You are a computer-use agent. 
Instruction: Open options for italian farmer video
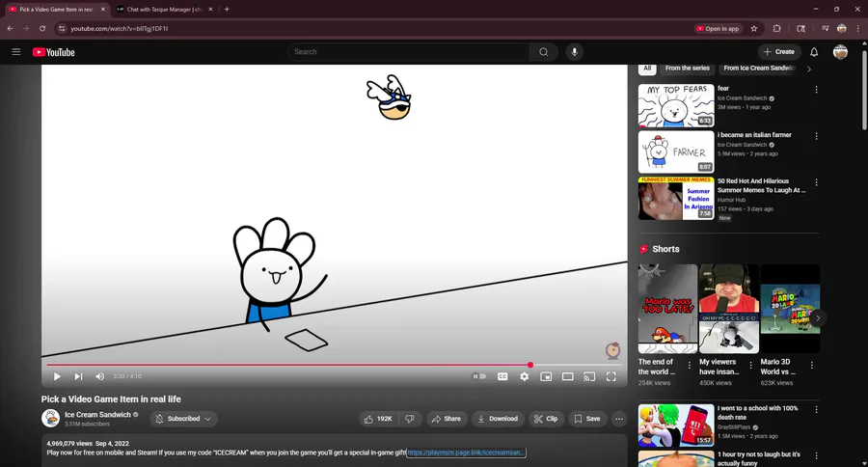[816, 136]
